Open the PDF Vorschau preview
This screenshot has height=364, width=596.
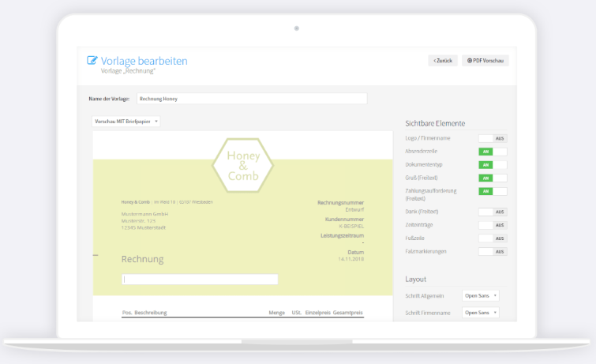click(x=485, y=60)
